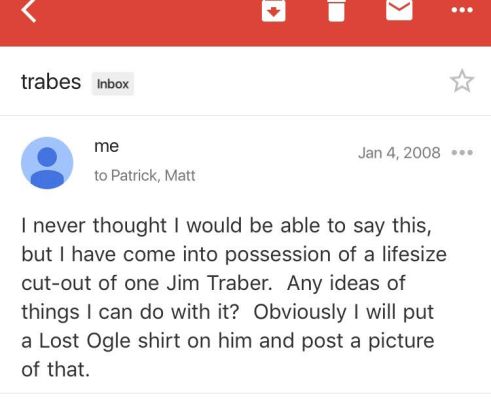This screenshot has height=400, width=491.
Task: Archive this email conversation
Action: (273, 11)
